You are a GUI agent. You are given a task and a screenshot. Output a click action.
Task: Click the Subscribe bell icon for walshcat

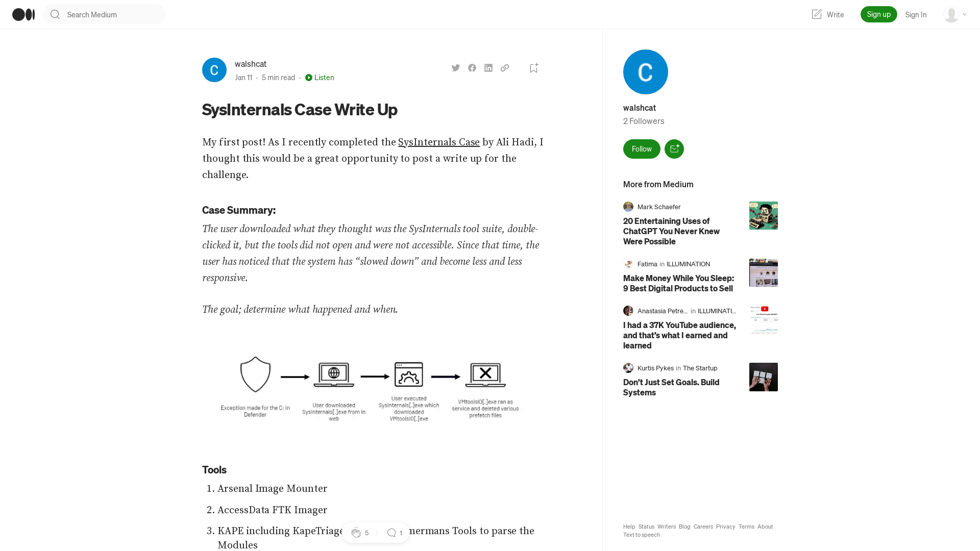[x=674, y=148]
